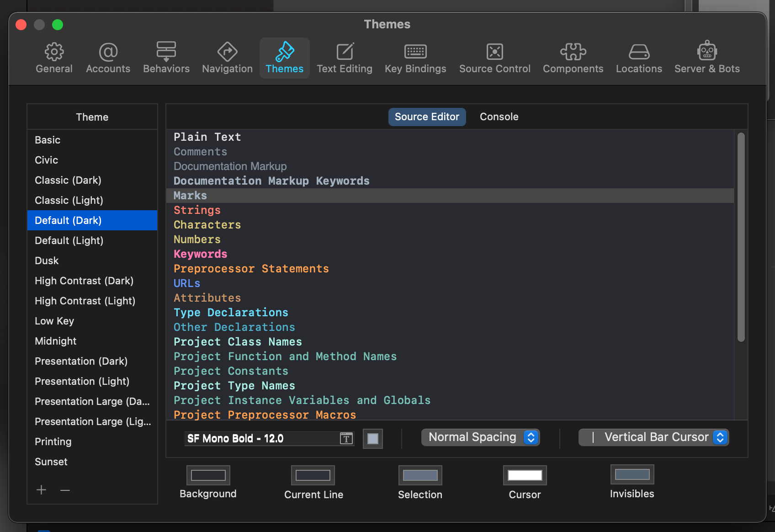Select the Default (Dark) theme
The width and height of the screenshot is (775, 532).
[x=92, y=220]
